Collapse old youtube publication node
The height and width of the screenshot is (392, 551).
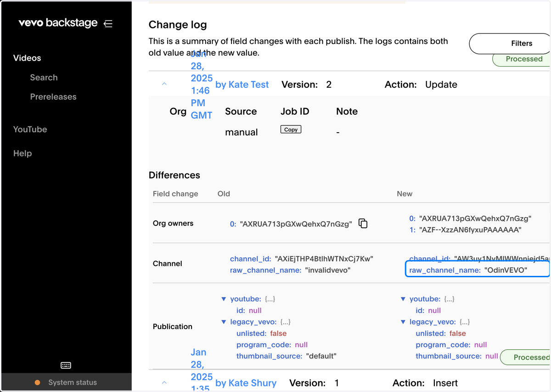(224, 299)
